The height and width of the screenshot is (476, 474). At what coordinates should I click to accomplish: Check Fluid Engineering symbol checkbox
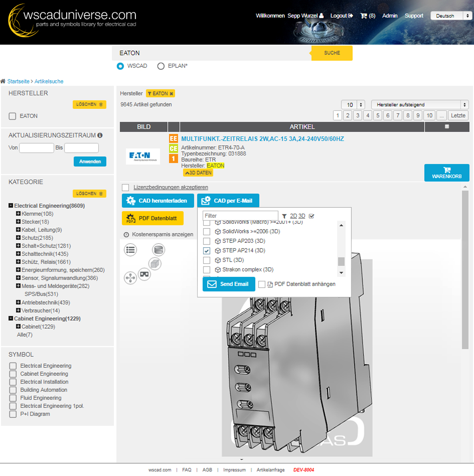pyautogui.click(x=13, y=398)
